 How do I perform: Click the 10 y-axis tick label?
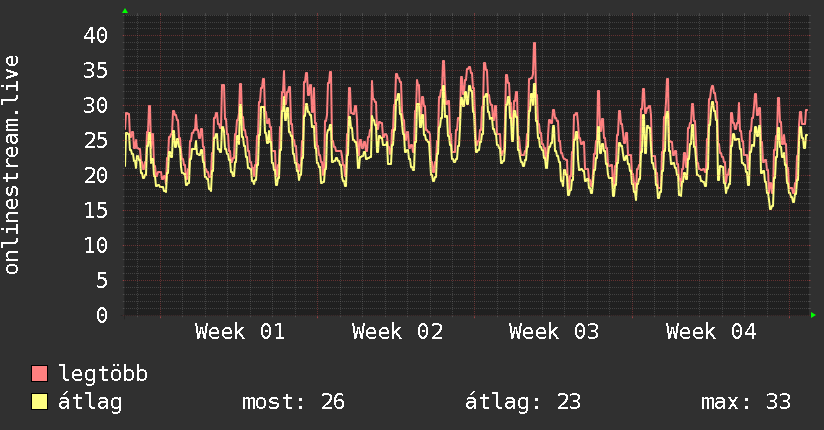coord(96,245)
